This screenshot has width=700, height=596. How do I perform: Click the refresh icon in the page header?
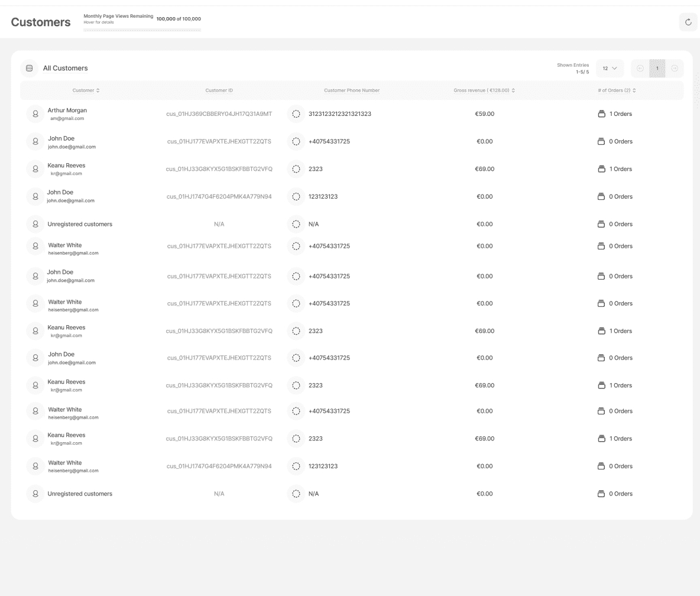coord(688,22)
